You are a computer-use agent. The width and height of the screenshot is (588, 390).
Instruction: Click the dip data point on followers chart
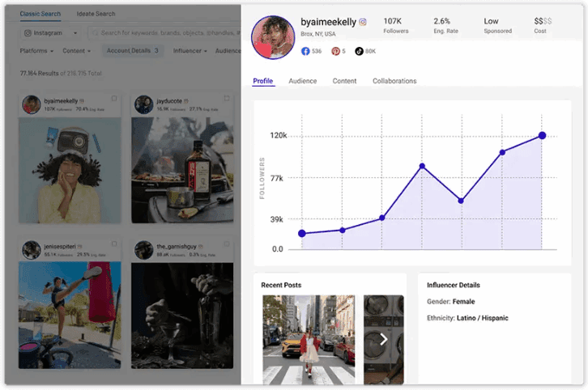coord(461,201)
